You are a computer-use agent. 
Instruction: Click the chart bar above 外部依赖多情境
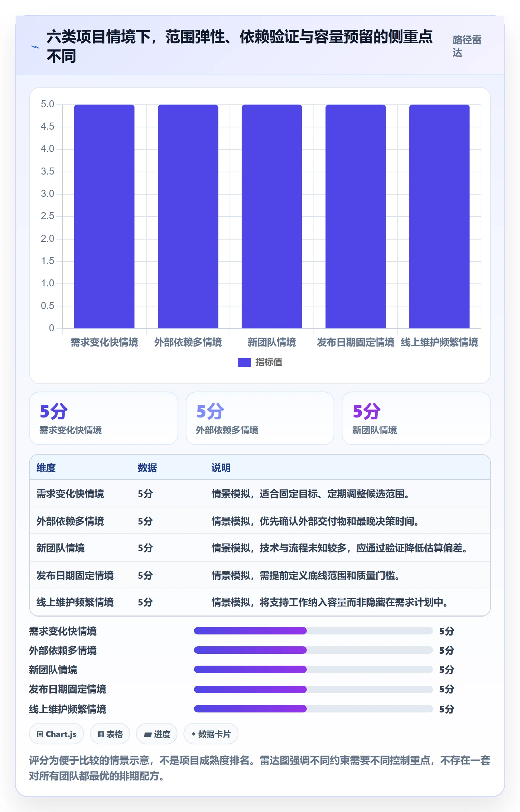188,217
